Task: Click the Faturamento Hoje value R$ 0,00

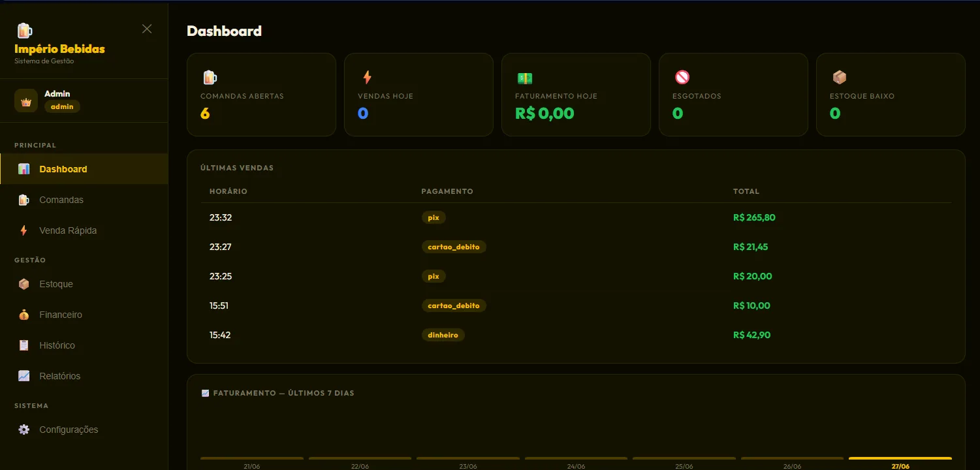Action: (x=545, y=114)
